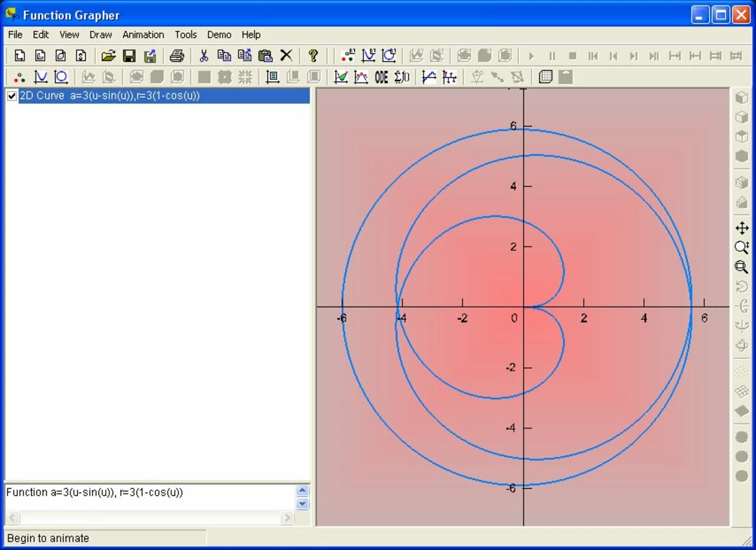The height and width of the screenshot is (550, 756).
Task: Create a new blank document icon
Action: (20, 56)
